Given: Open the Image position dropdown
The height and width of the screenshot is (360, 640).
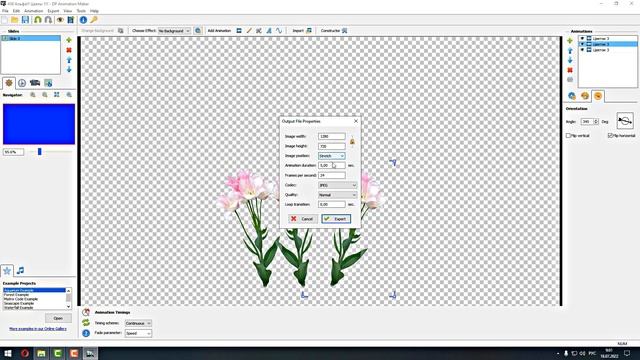Looking at the screenshot, I should (331, 156).
